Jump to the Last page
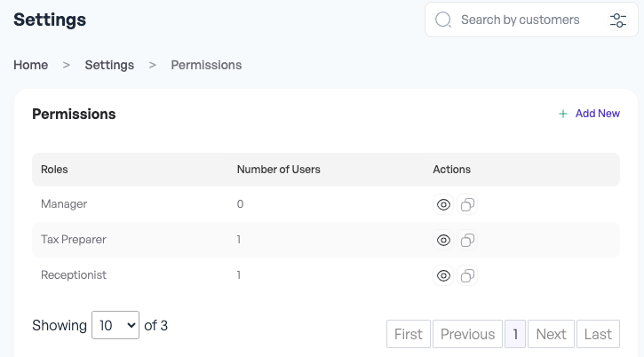 (x=598, y=334)
